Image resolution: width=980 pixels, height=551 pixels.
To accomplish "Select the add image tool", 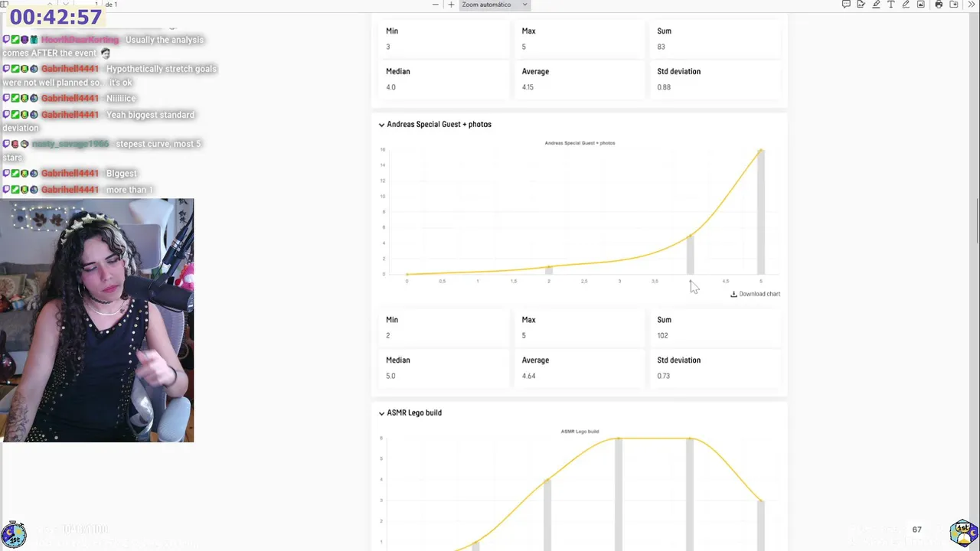I will [x=921, y=5].
